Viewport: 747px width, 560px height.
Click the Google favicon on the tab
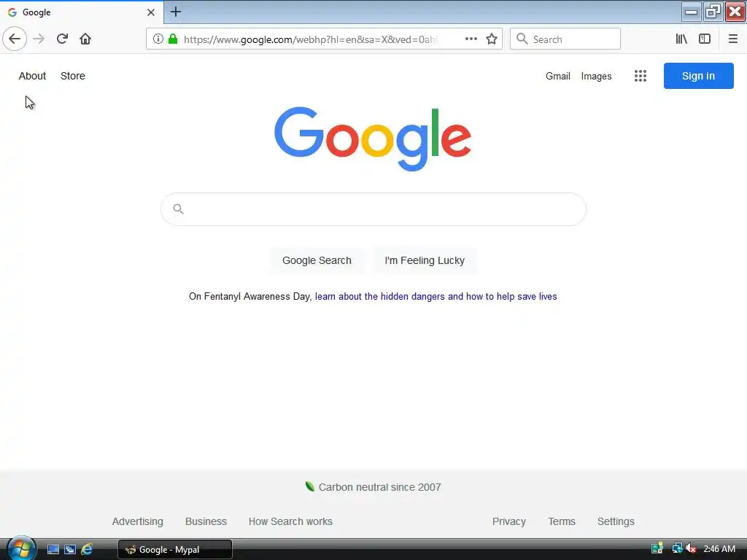tap(12, 12)
